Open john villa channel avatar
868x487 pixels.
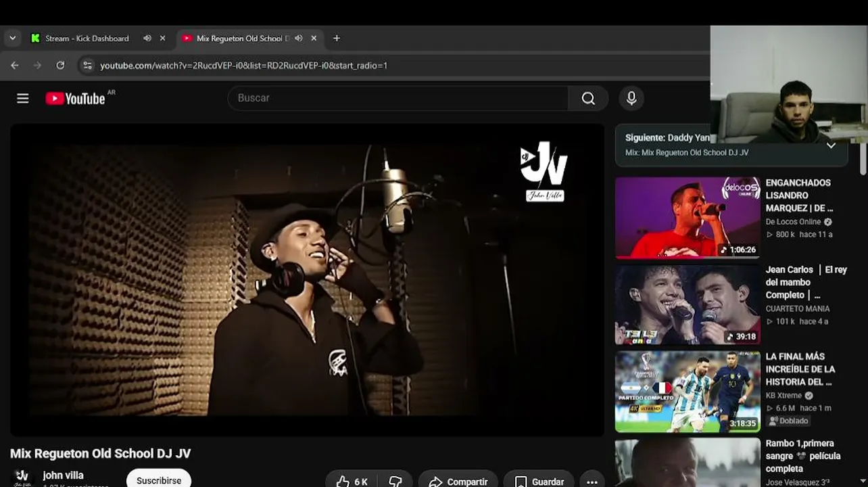tap(22, 478)
